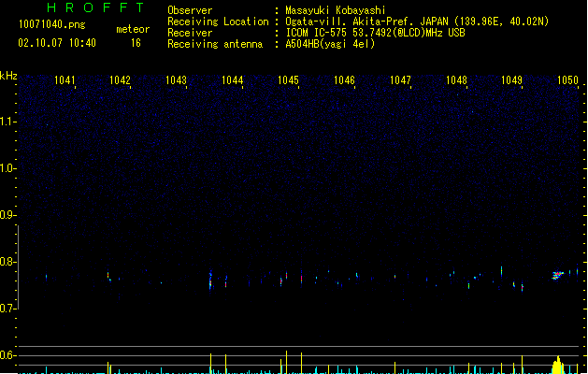
Task: Click the Receiver label
Action: click(190, 33)
